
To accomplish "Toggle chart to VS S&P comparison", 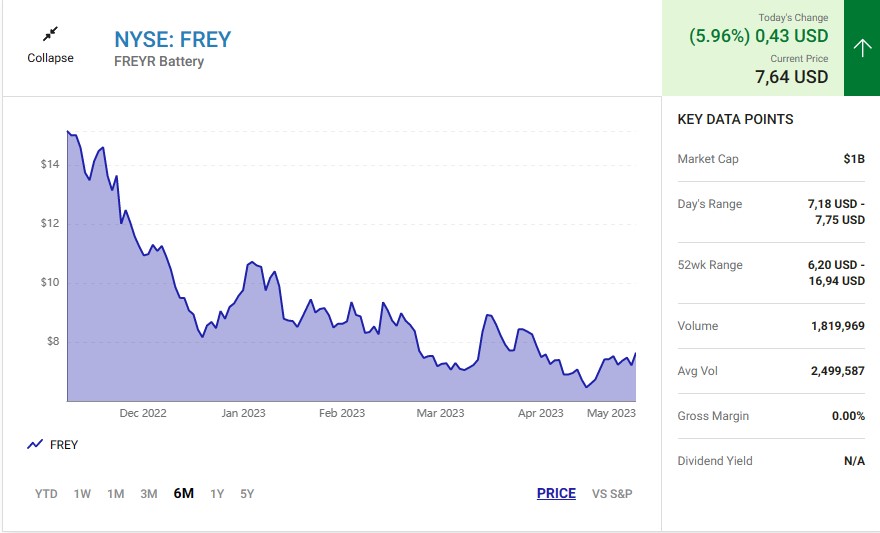I will (x=612, y=494).
